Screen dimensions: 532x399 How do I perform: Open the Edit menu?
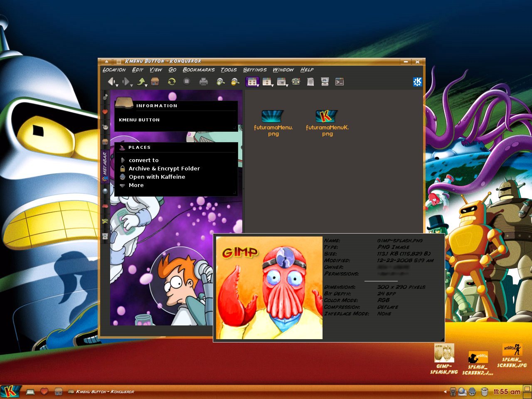point(138,70)
